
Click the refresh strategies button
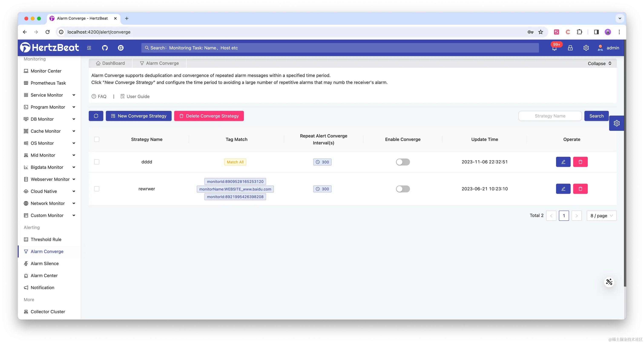96,116
